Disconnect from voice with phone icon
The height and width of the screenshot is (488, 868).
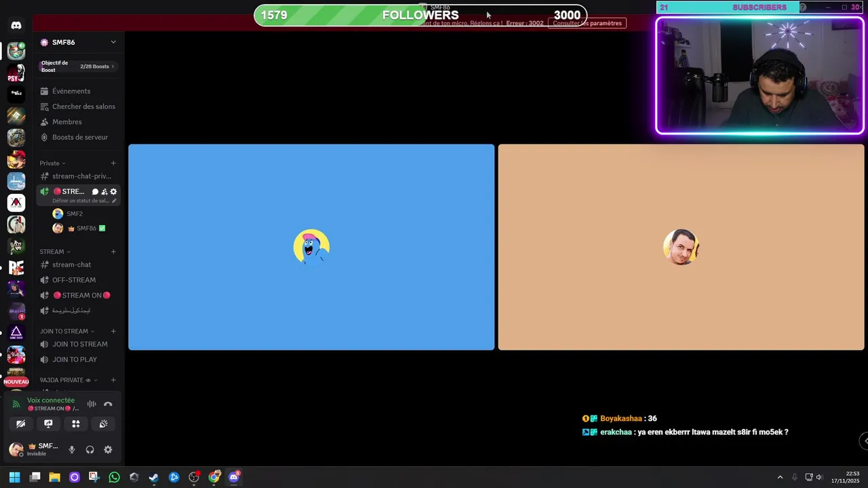pyautogui.click(x=108, y=404)
